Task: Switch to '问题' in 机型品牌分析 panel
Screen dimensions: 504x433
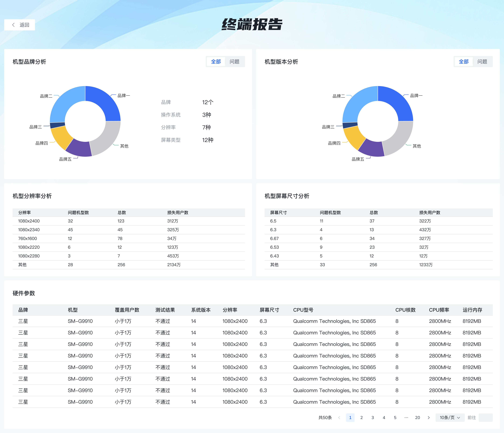Action: tap(234, 62)
